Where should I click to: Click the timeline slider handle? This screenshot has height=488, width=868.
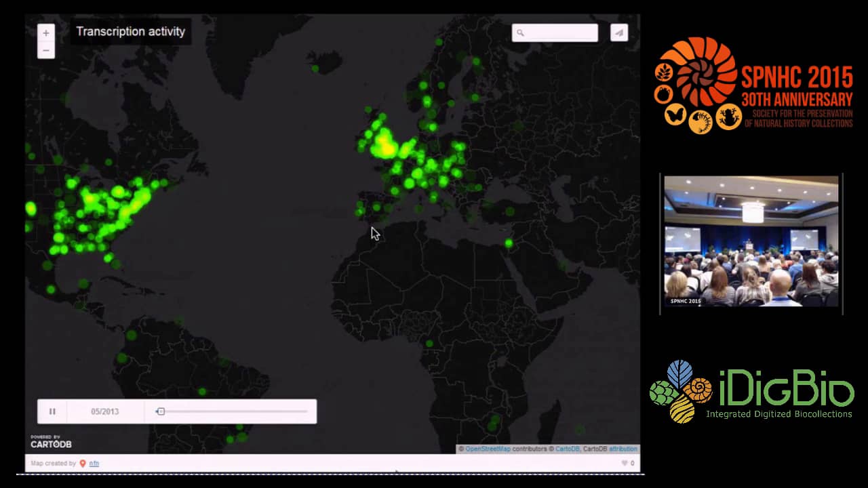click(161, 411)
